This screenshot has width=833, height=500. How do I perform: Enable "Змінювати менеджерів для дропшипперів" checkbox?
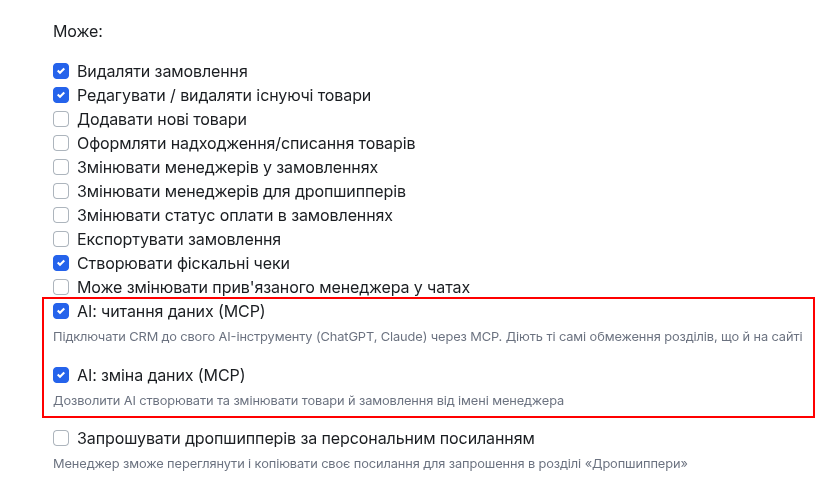pos(61,191)
